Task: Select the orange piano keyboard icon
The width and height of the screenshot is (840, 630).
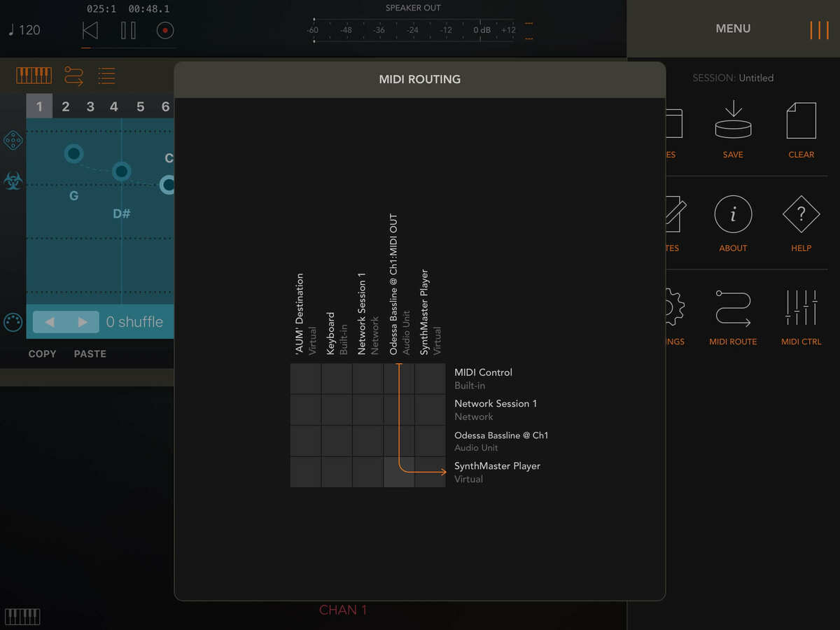Action: click(34, 76)
